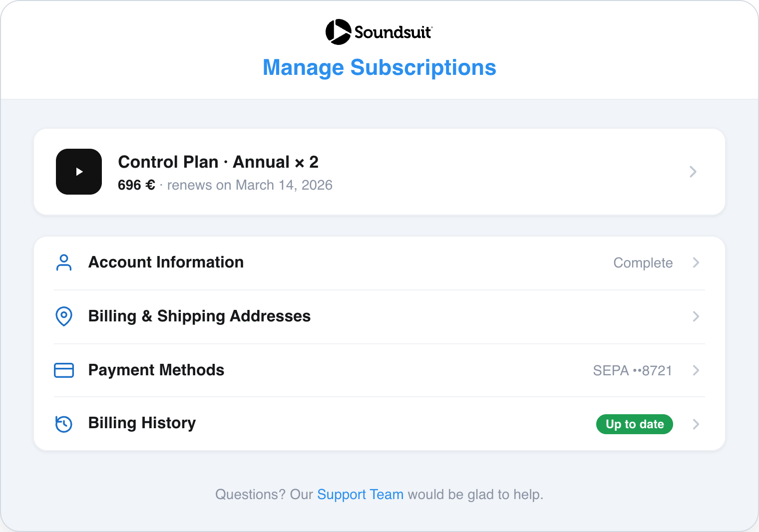This screenshot has width=759, height=532.
Task: Expand Payment Methods chevron
Action: click(x=696, y=370)
